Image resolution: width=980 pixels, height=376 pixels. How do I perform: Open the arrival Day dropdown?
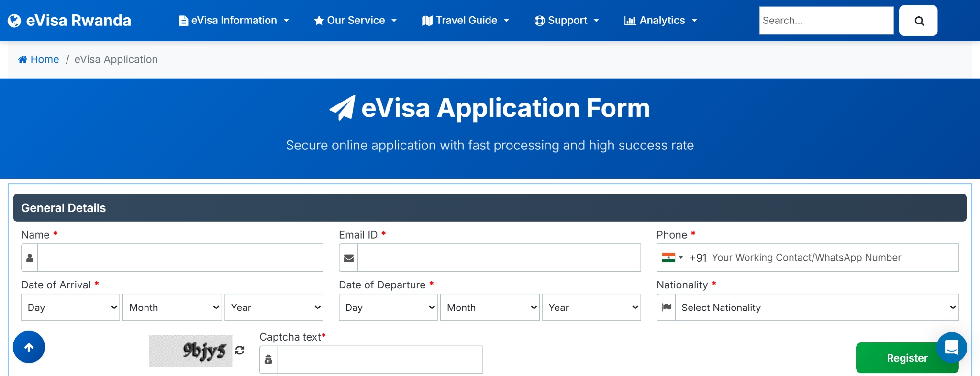70,308
